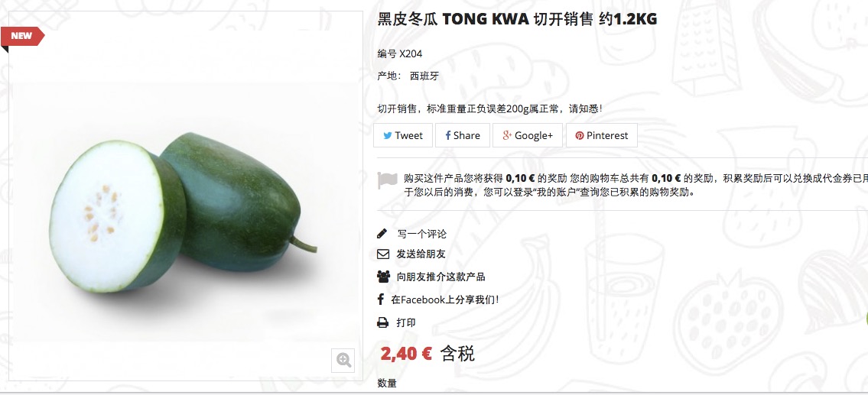Screen dimensions: 868x395
Task: Click the Pinterest logo icon
Action: click(580, 135)
